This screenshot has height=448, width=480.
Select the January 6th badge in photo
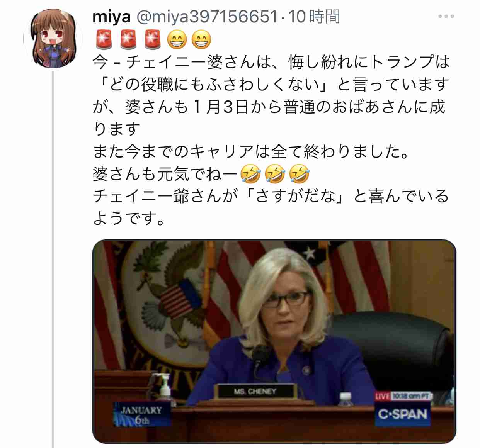(x=142, y=414)
